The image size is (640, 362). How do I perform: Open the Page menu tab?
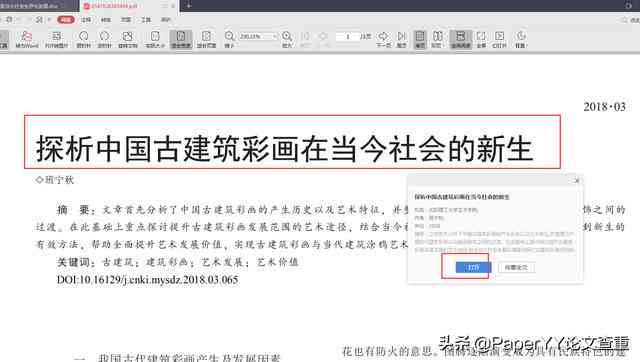click(x=126, y=20)
